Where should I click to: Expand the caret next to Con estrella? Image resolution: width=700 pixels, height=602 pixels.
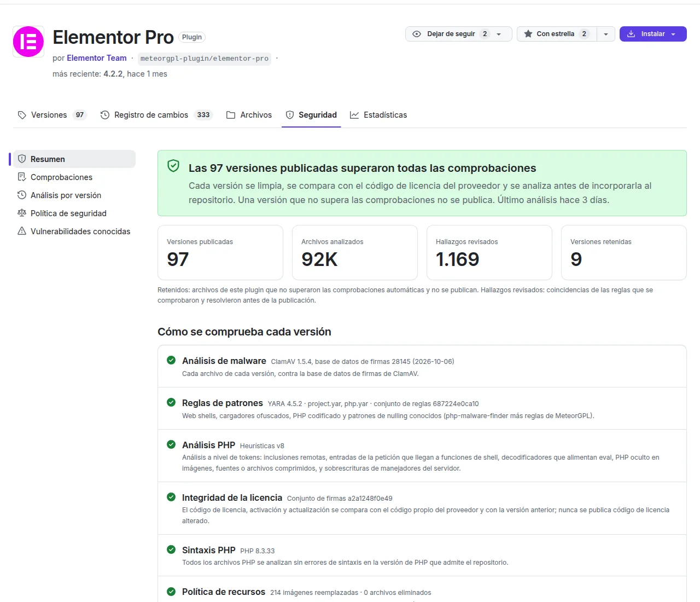[606, 34]
